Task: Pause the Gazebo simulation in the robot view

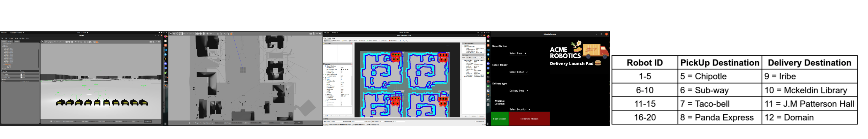Action: pyautogui.click(x=51, y=121)
